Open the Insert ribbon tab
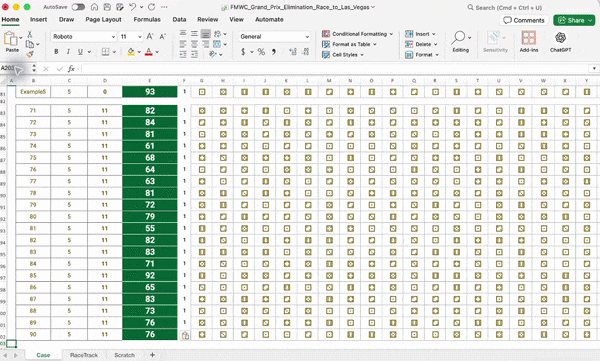The image size is (600, 361). [38, 20]
